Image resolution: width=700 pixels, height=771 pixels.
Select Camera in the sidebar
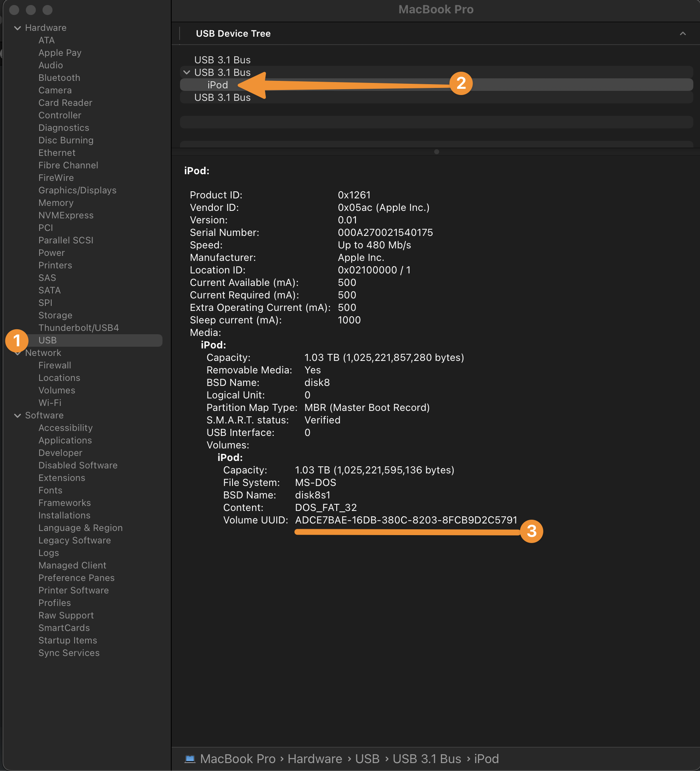pyautogui.click(x=55, y=90)
